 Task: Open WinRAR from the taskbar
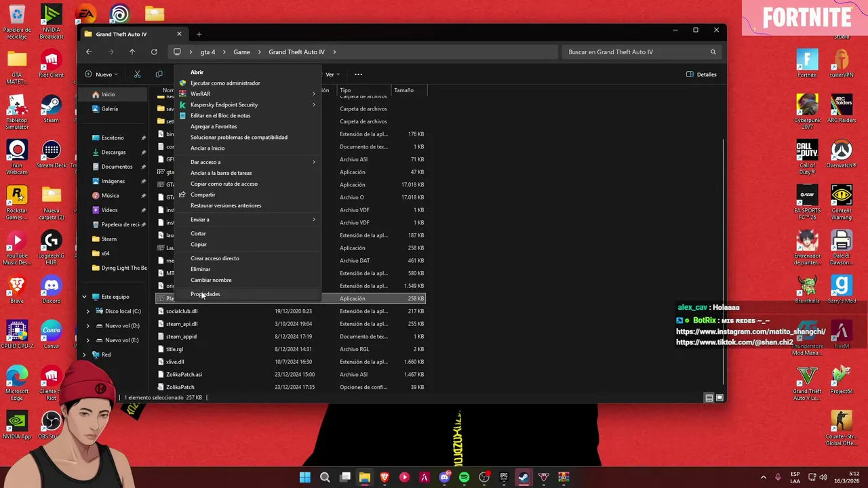[x=564, y=477]
